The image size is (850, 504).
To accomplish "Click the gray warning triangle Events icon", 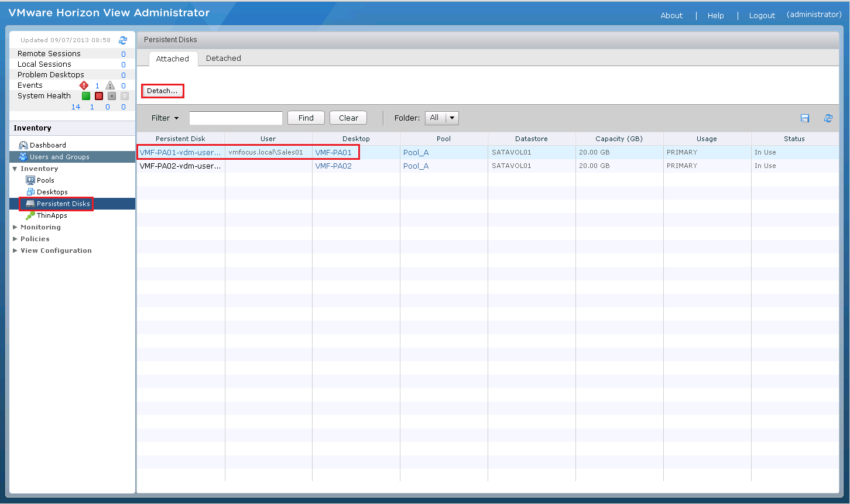I will pos(110,85).
